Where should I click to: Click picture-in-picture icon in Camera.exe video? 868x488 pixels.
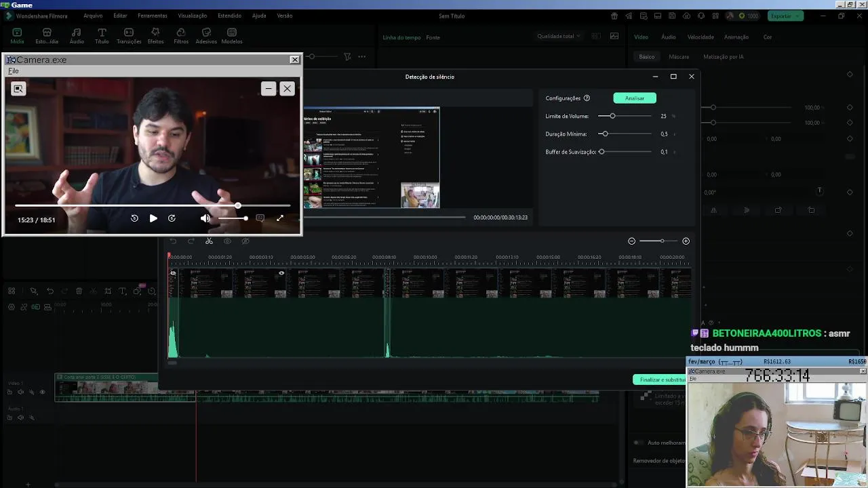[x=18, y=89]
